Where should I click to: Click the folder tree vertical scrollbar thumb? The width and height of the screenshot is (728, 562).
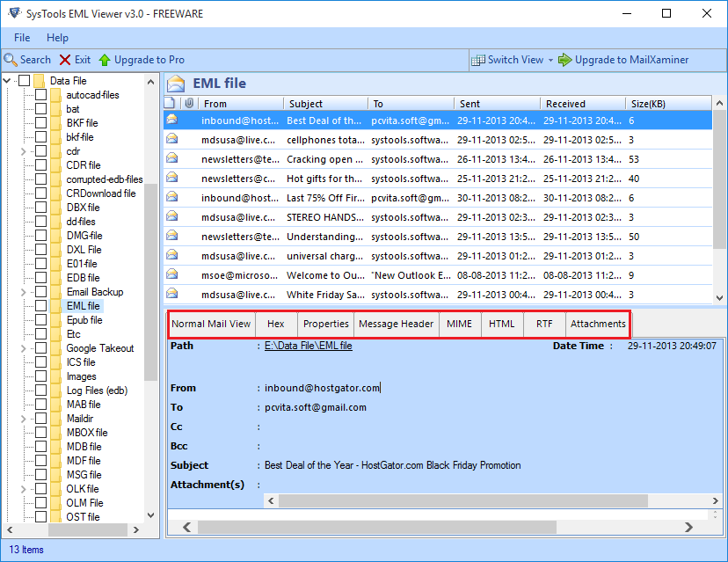[150, 282]
